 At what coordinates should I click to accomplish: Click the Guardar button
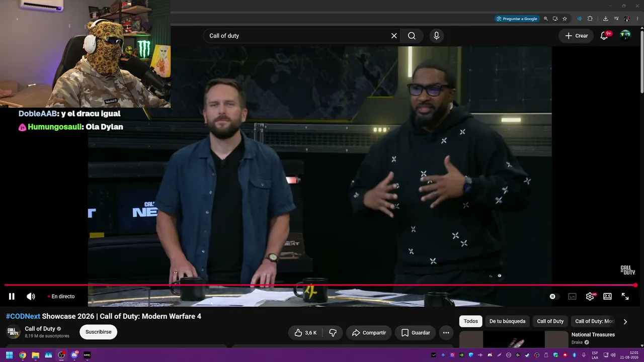(x=416, y=333)
